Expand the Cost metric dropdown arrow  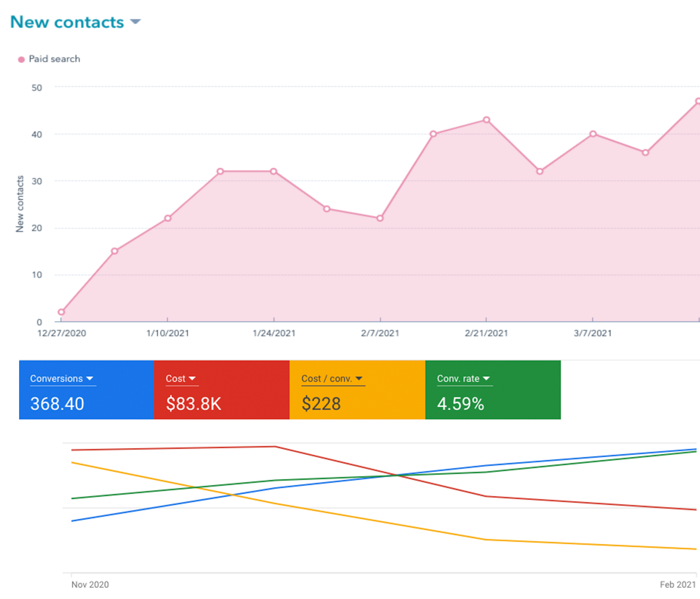(192, 378)
